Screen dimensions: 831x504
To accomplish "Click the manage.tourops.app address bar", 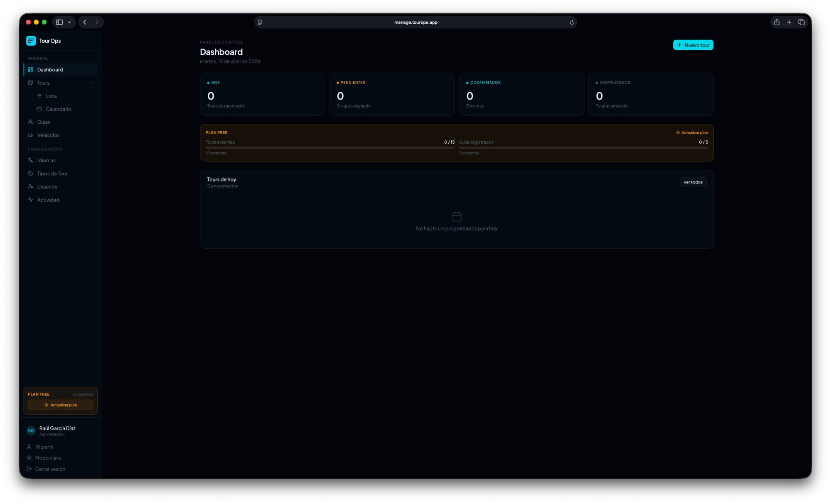I will pyautogui.click(x=415, y=22).
